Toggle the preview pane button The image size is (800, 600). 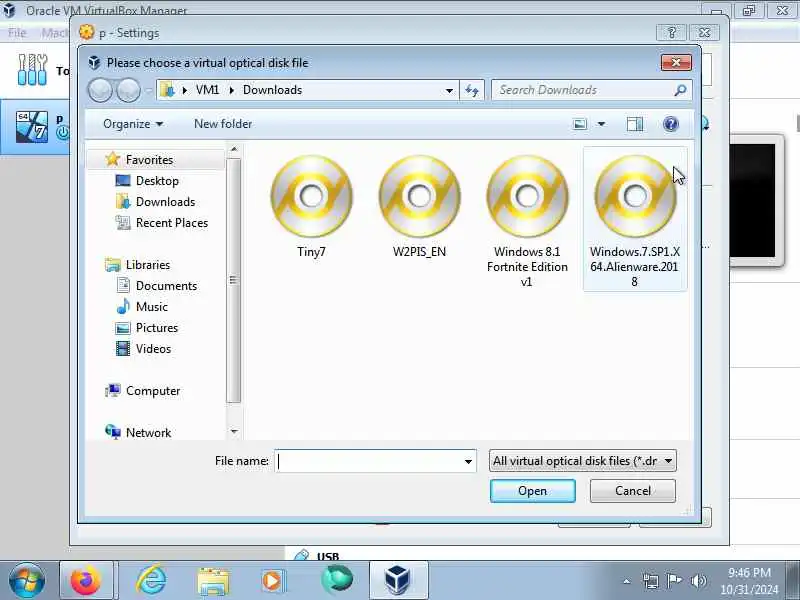point(635,124)
